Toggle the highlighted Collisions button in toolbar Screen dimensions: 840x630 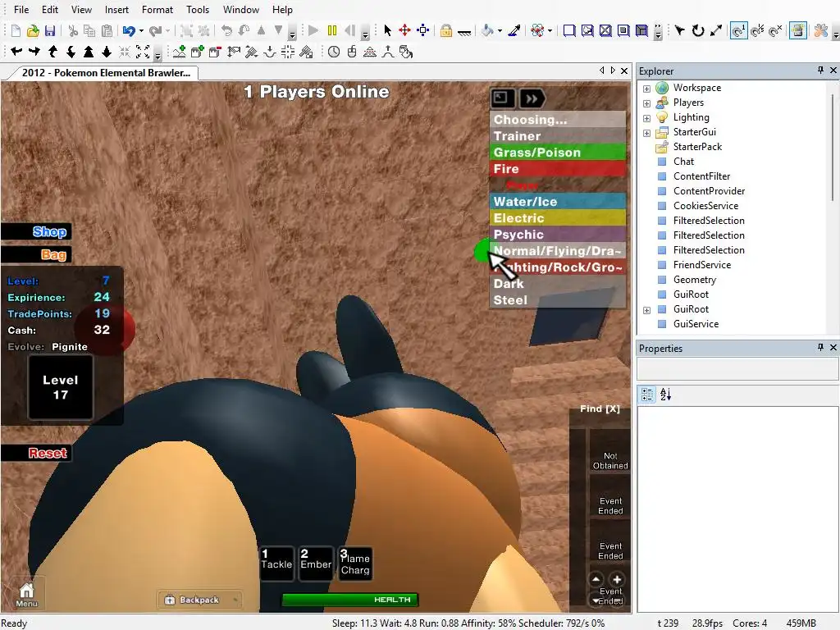[x=797, y=30]
